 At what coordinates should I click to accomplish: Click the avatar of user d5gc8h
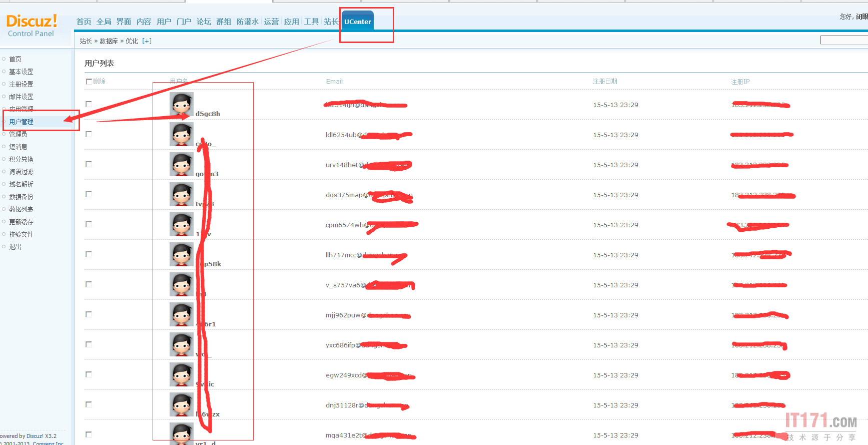coord(181,104)
